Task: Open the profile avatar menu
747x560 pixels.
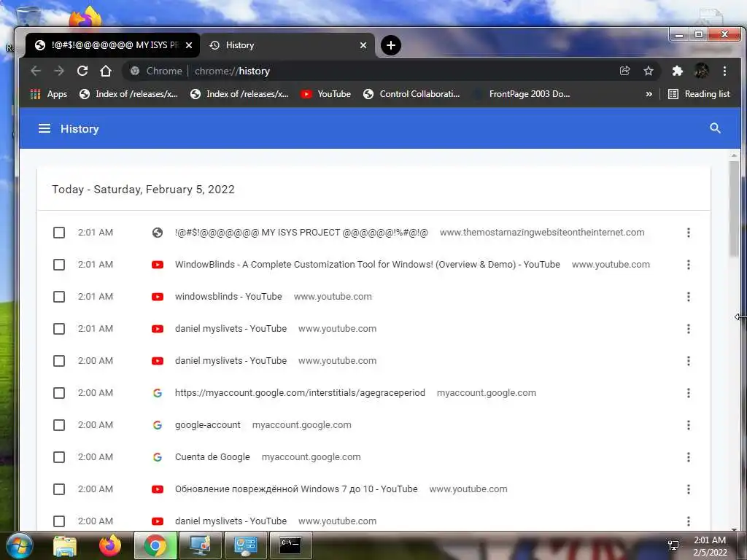Action: (x=701, y=71)
